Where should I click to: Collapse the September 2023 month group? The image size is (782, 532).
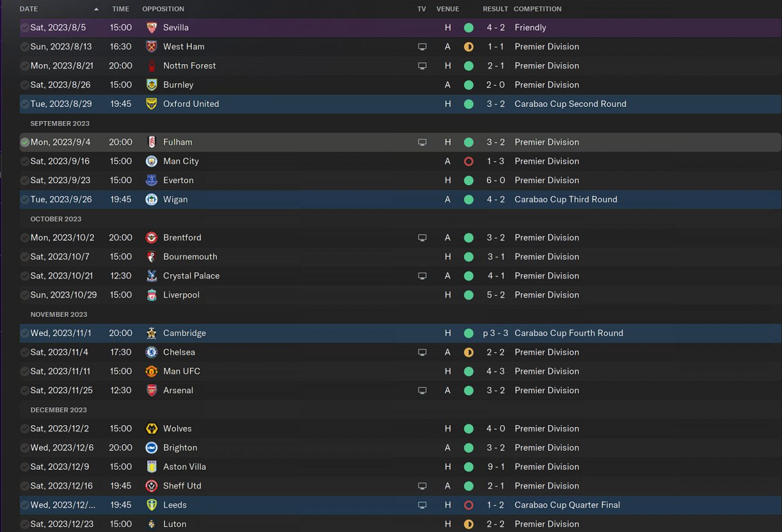(60, 123)
